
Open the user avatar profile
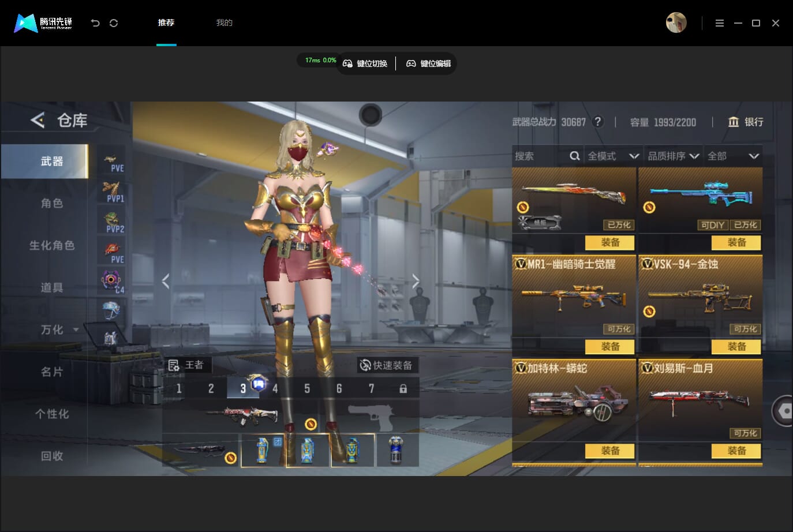pyautogui.click(x=676, y=23)
